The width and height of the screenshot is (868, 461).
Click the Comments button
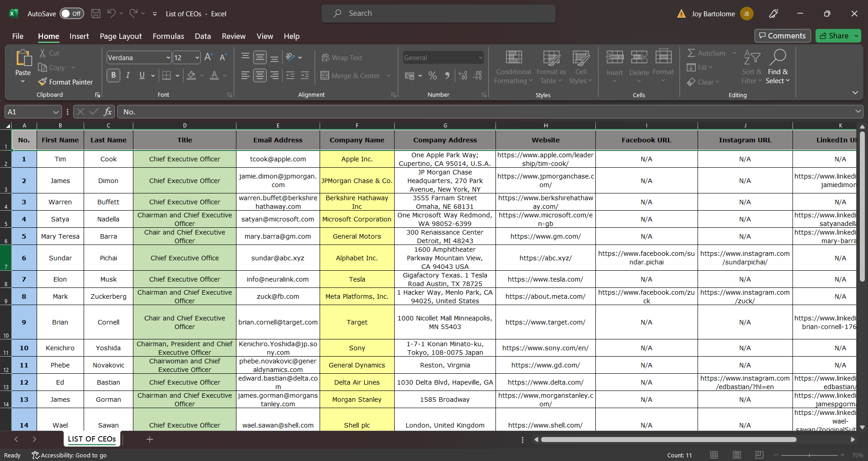coord(782,36)
